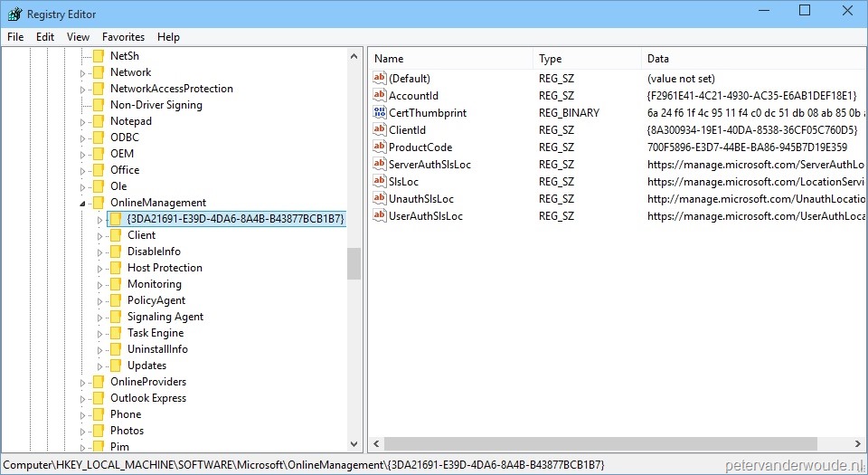The image size is (868, 475).
Task: Click the values pane scroll right arrow
Action: 857,444
